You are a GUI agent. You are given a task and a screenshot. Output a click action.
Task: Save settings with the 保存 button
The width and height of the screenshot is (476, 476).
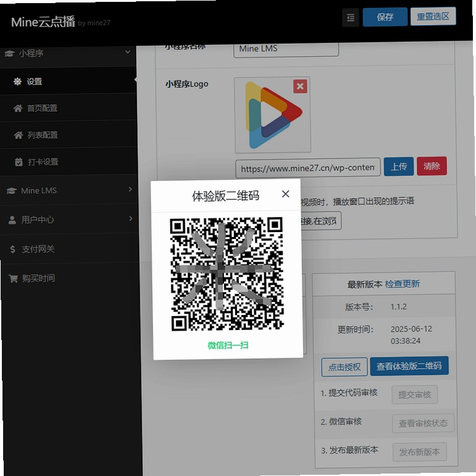tap(384, 17)
